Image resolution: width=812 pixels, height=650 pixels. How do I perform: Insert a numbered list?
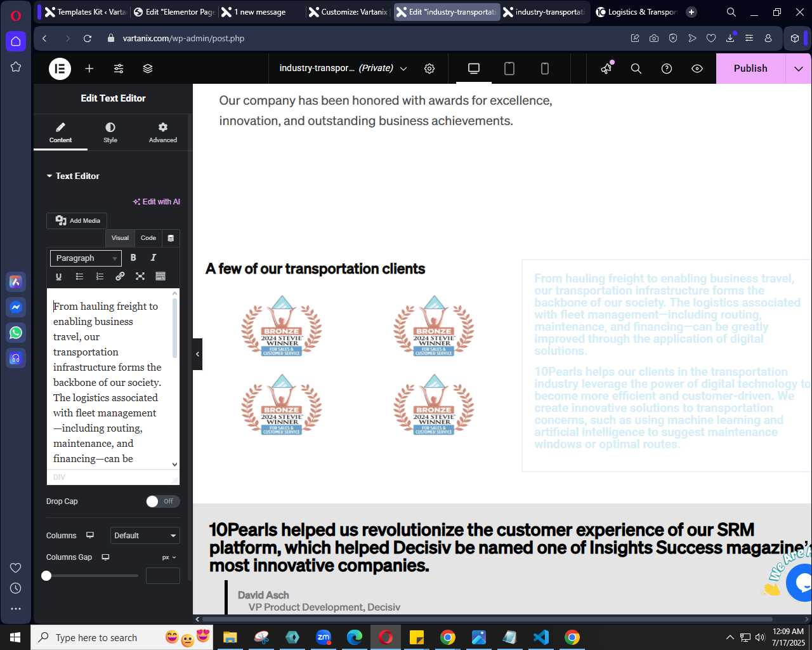click(x=100, y=276)
